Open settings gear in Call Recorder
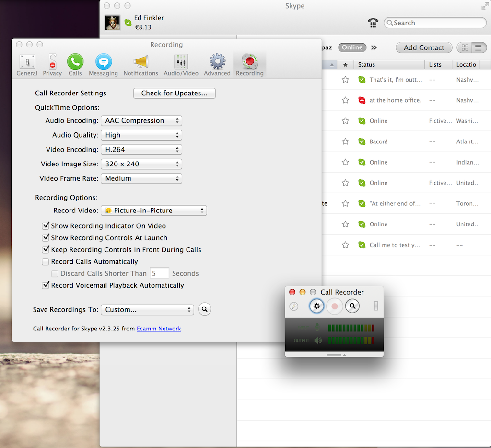 316,306
